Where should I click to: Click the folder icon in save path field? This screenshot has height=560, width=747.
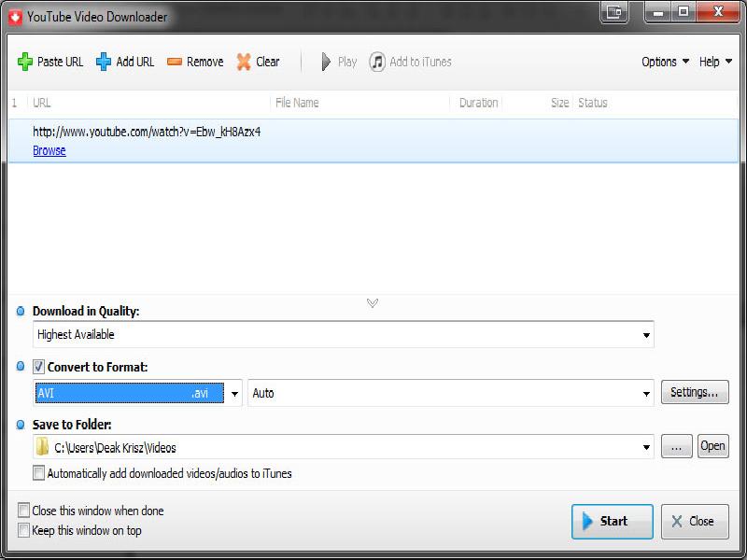coord(42,447)
